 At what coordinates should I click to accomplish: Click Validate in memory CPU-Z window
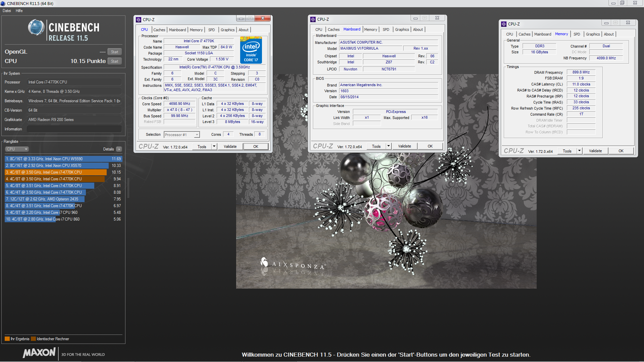(x=596, y=151)
